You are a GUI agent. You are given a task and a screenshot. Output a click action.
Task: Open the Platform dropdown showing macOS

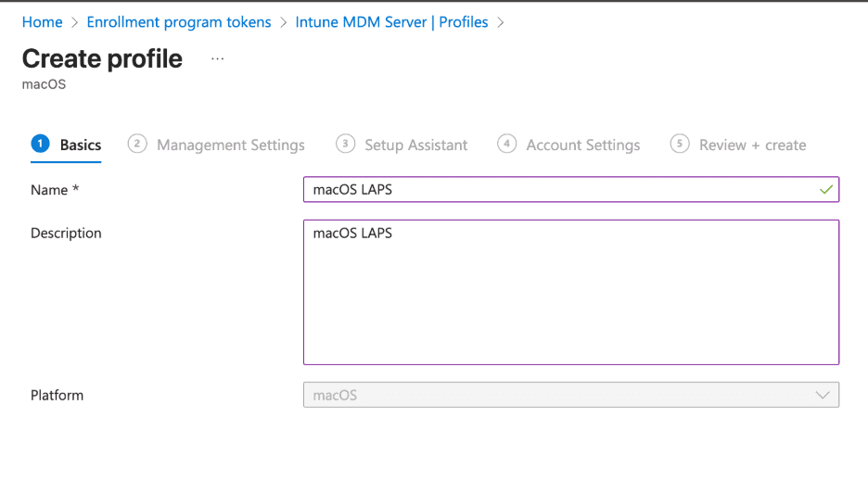pyautogui.click(x=556, y=395)
